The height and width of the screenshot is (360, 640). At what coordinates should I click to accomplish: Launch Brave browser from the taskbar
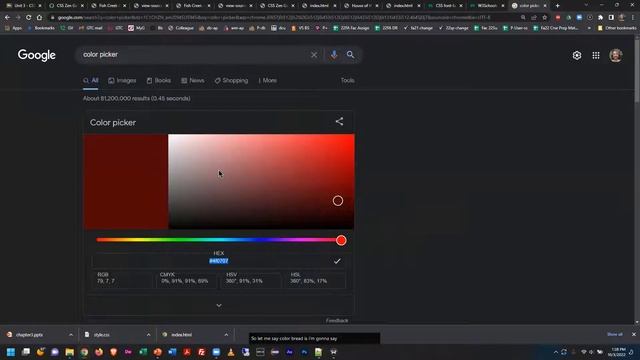click(113, 352)
